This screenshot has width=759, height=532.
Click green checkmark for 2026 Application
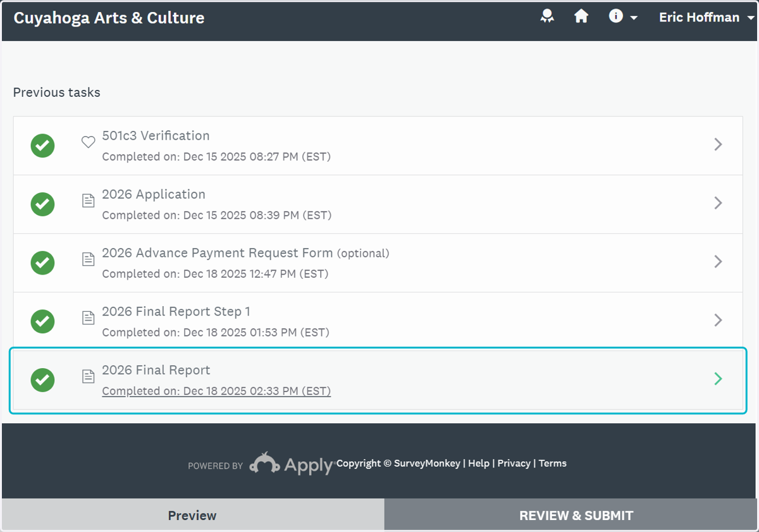point(42,204)
